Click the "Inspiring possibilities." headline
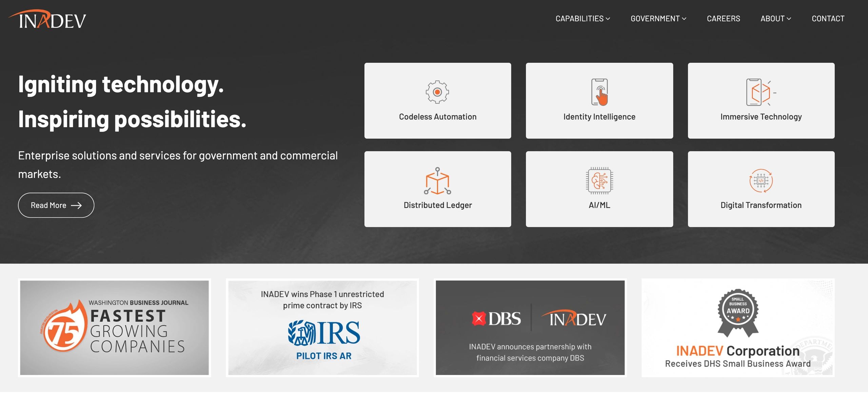 point(132,119)
